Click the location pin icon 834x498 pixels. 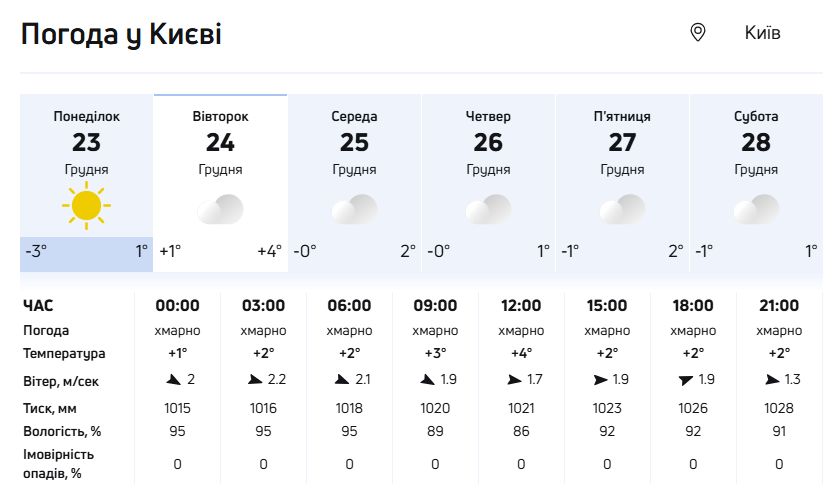click(698, 33)
